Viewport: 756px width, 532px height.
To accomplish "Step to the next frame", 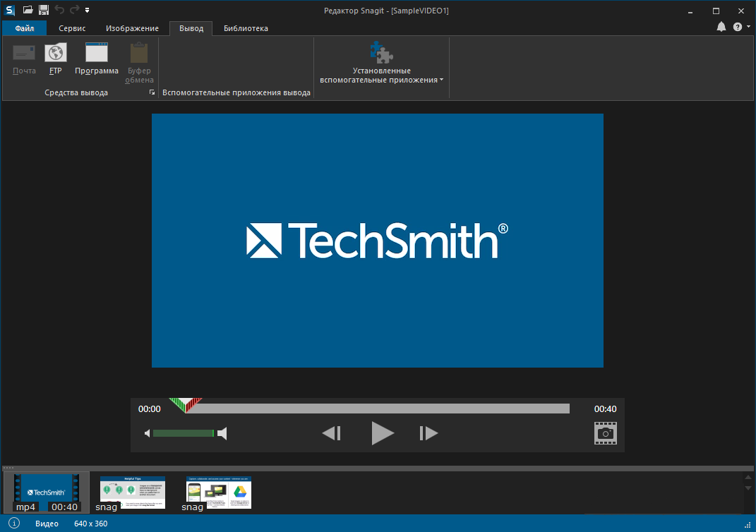I will (x=428, y=433).
